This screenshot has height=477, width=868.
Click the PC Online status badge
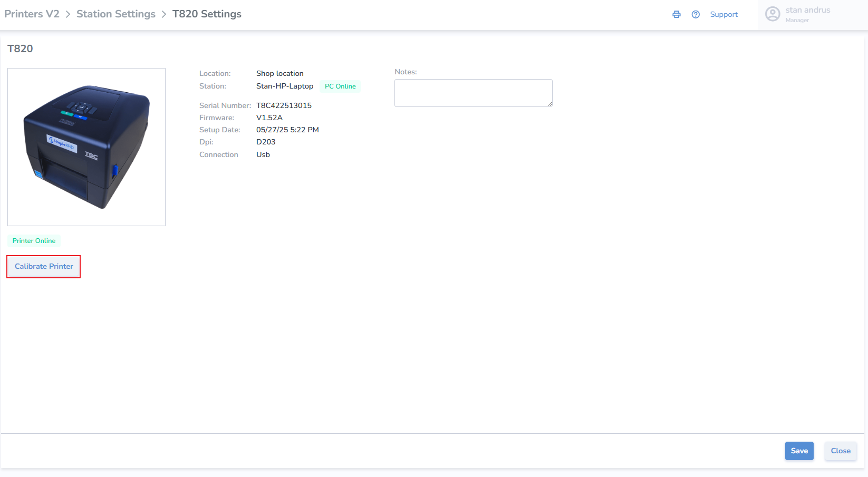click(340, 86)
